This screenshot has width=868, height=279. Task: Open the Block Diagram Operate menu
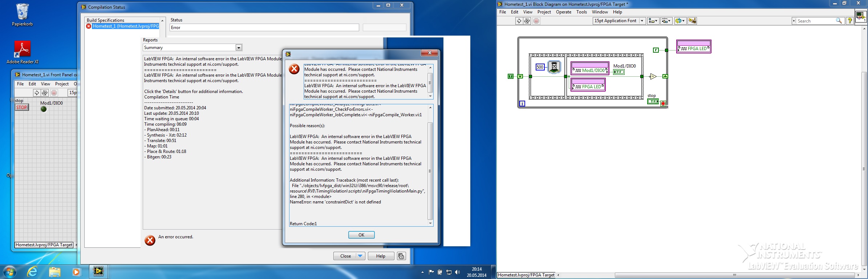(564, 12)
